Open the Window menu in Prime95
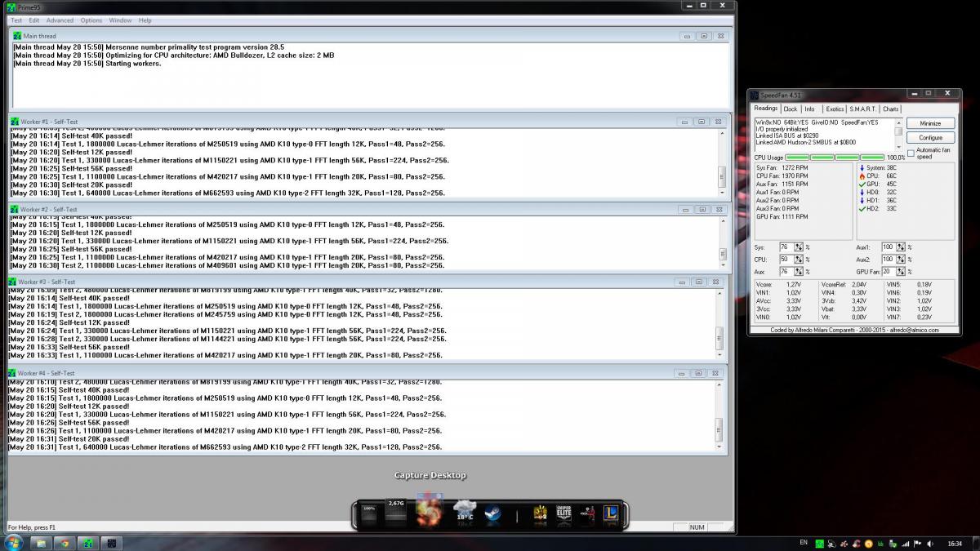The image size is (980, 551). pos(120,20)
